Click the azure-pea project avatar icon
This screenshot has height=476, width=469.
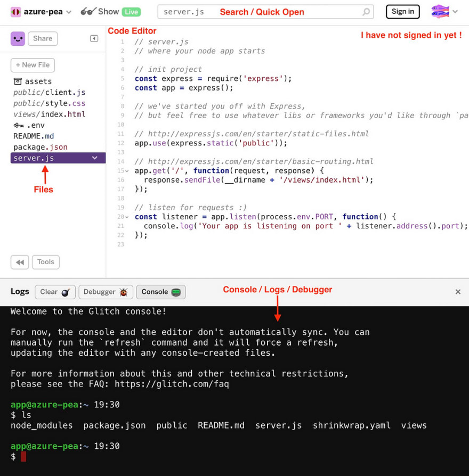point(15,12)
